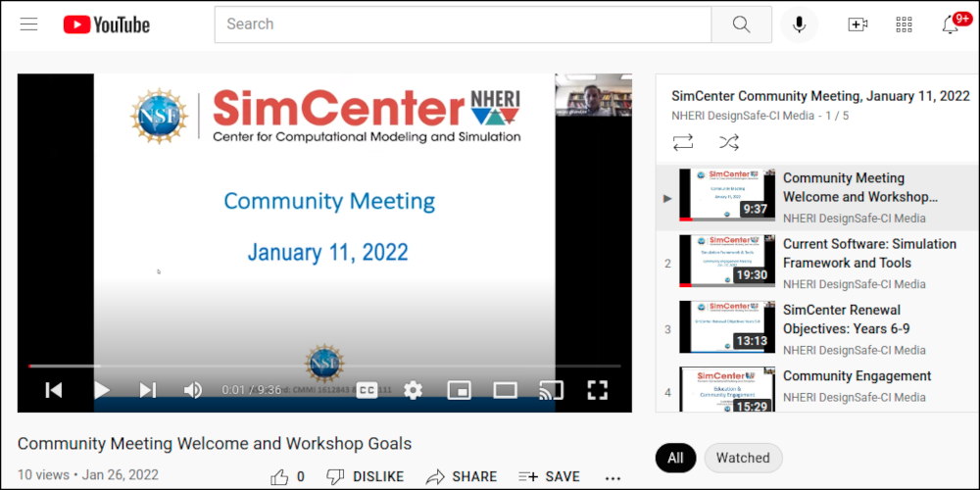The image size is (980, 490).
Task: Go to YouTube home via logo
Action: (x=106, y=24)
